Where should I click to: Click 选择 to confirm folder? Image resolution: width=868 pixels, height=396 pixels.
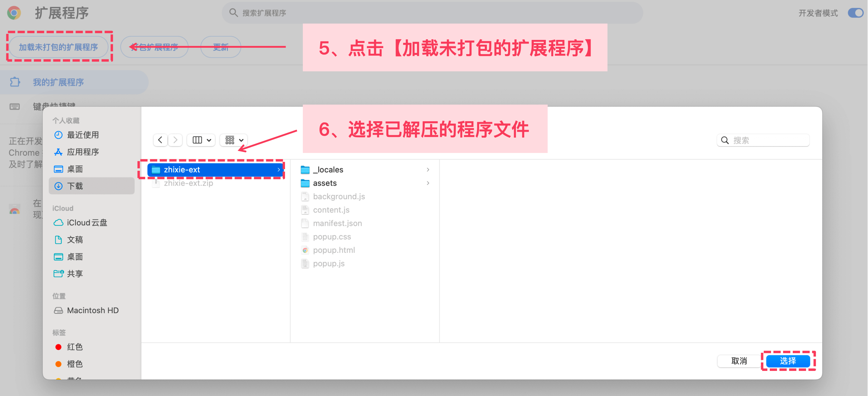click(x=788, y=361)
